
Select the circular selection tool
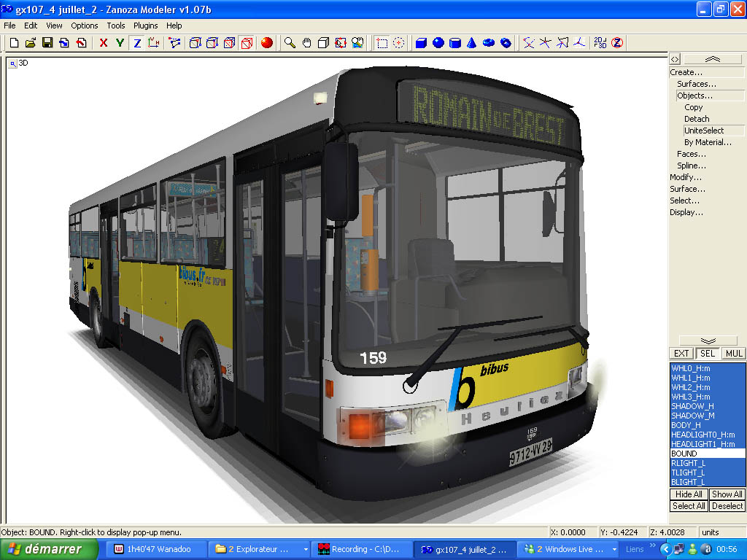399,43
